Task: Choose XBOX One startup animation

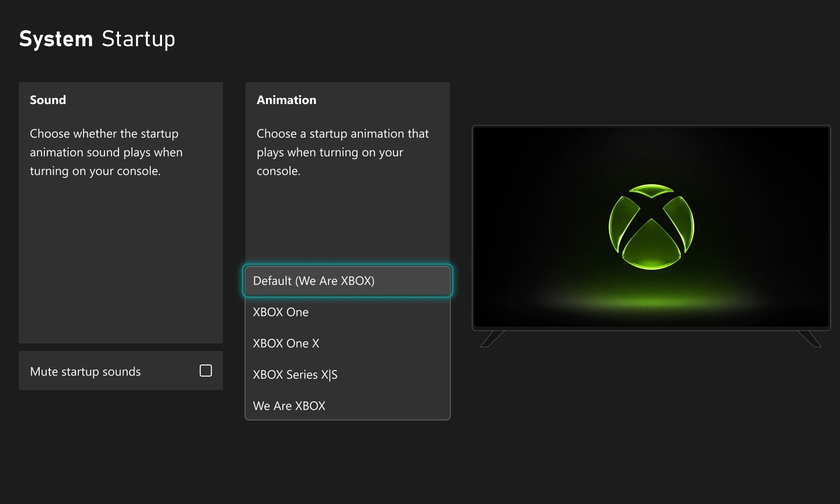Action: (x=348, y=312)
